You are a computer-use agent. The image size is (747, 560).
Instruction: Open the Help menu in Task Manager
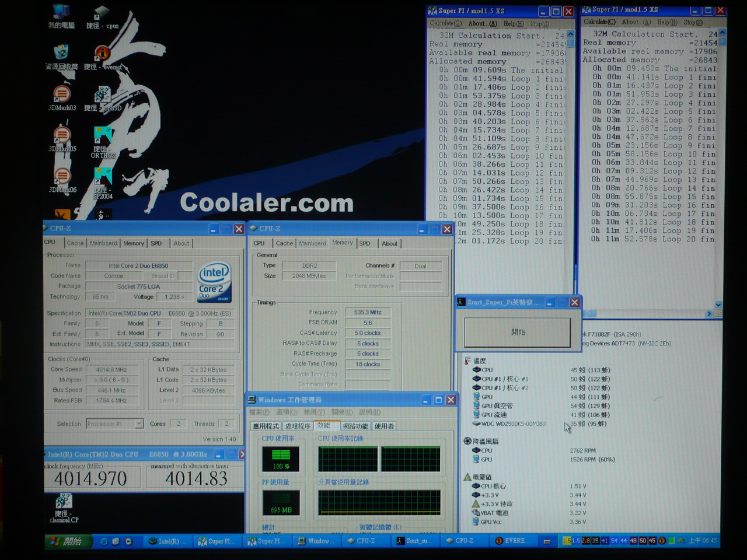[369, 412]
